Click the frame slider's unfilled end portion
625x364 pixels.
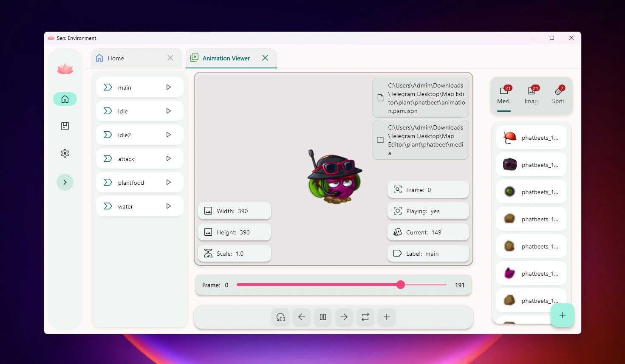click(425, 285)
